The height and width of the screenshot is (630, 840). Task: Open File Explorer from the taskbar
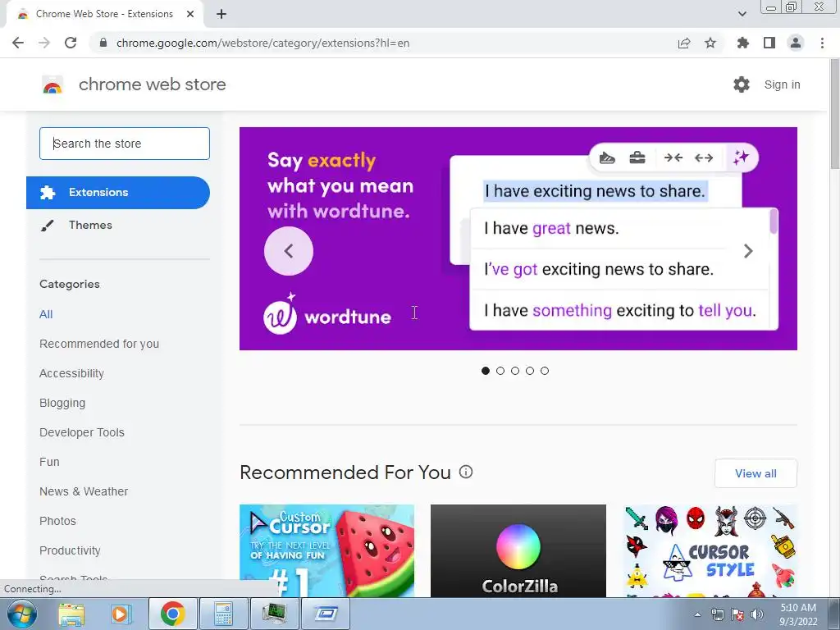pyautogui.click(x=71, y=614)
